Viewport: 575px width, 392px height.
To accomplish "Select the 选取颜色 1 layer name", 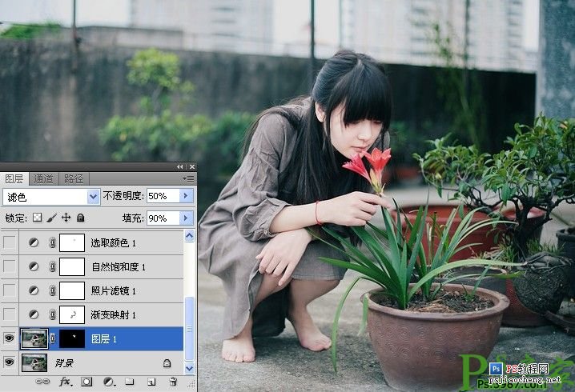I will (x=113, y=243).
